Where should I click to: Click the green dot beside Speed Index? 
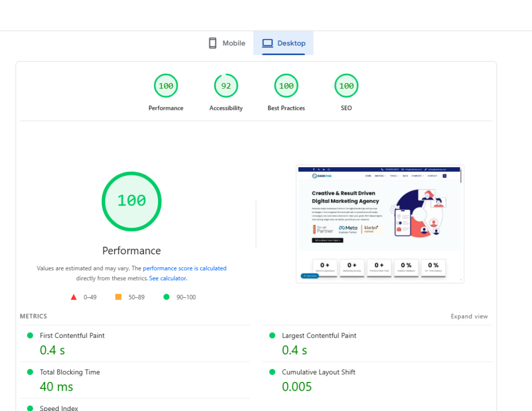click(30, 407)
